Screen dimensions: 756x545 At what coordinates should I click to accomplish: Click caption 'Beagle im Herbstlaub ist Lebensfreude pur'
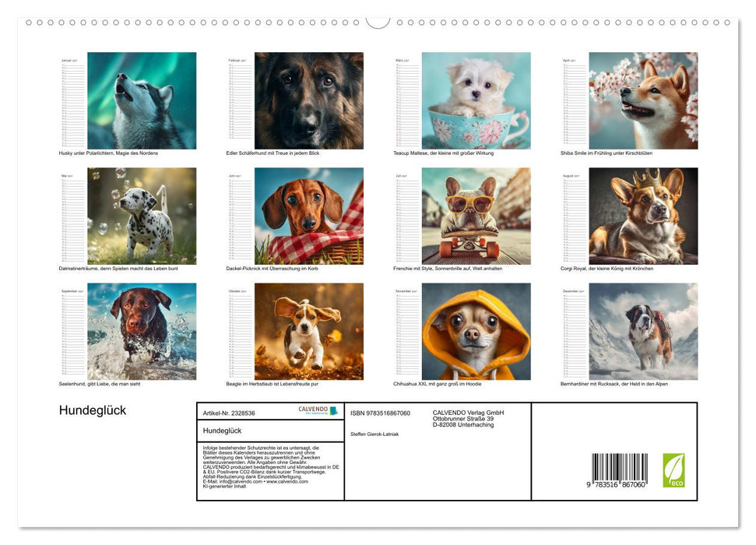(x=273, y=384)
